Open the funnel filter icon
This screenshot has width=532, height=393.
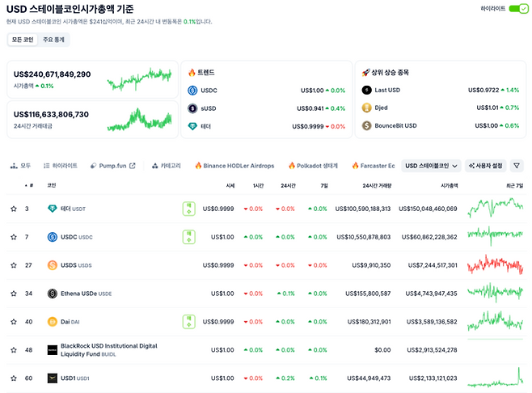pyautogui.click(x=517, y=166)
